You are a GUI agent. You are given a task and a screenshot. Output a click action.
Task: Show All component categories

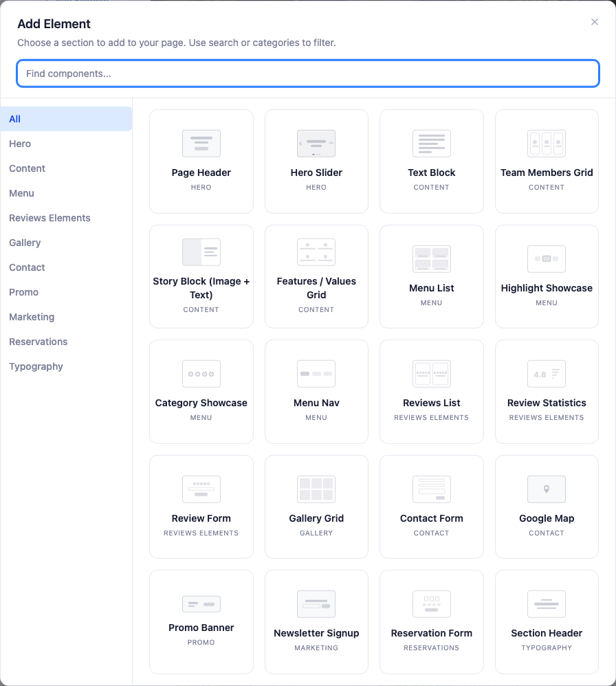pyautogui.click(x=66, y=119)
